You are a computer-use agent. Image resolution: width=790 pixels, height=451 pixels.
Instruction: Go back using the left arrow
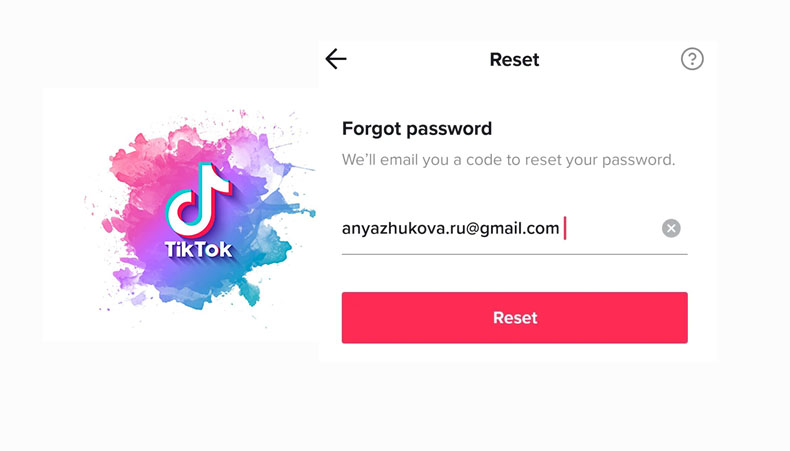pyautogui.click(x=336, y=59)
